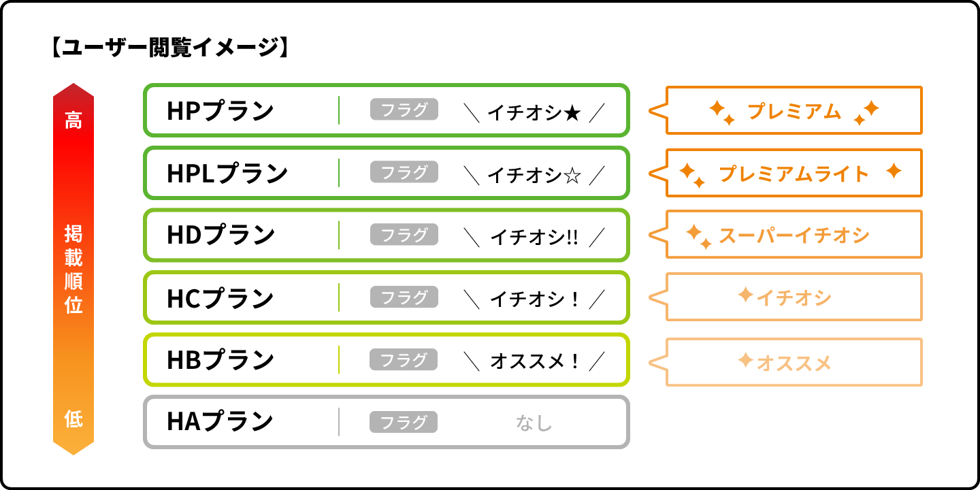980x490 pixels.
Task: Click the 高 label atop ranking arrow
Action: click(73, 121)
